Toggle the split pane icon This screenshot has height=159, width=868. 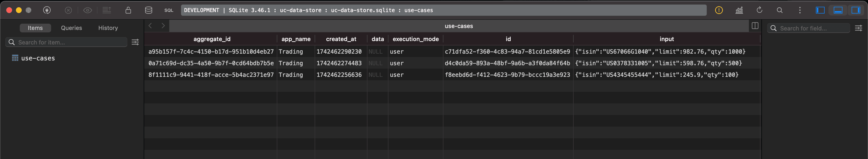pyautogui.click(x=755, y=26)
